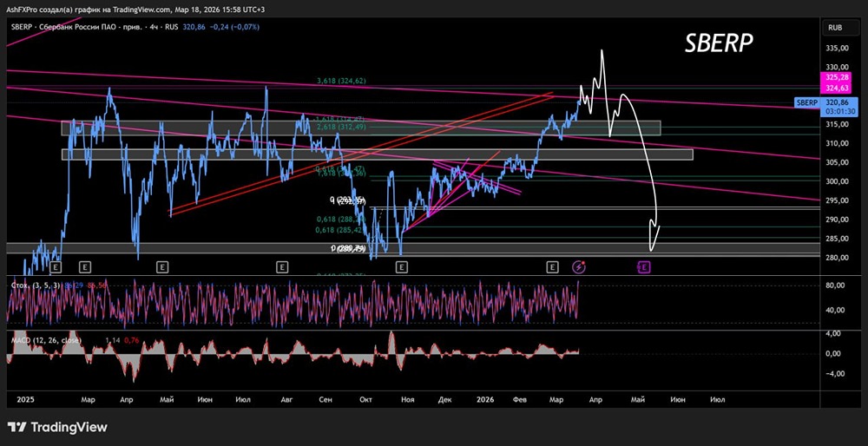Viewport: 868px width, 446px height.
Task: Open the earnings E marker above May 2025
Action: point(161,267)
